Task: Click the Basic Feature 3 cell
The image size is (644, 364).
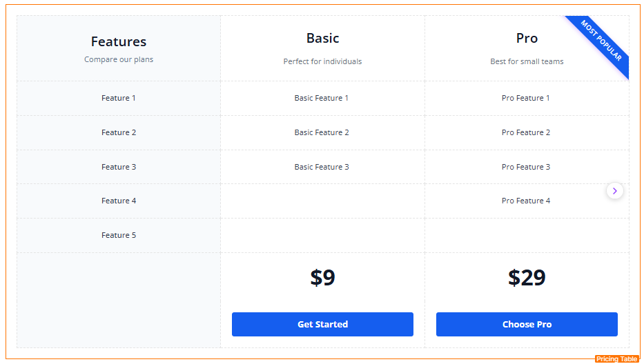Action: click(322, 167)
